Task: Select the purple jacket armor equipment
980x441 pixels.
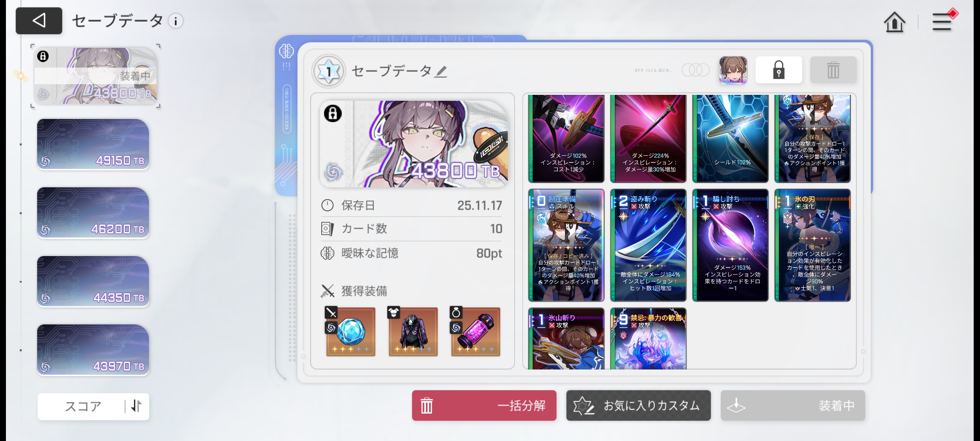Action: coord(413,331)
